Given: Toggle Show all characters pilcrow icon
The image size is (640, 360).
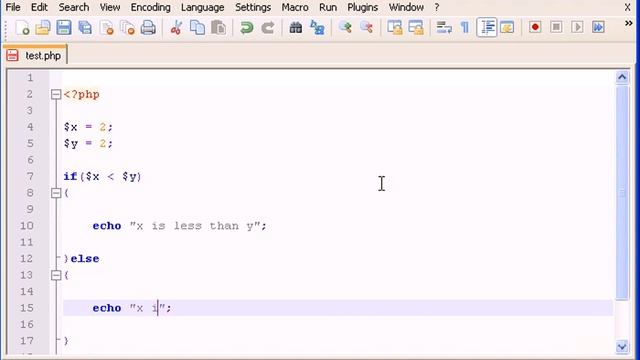Looking at the screenshot, I should pos(464,28).
